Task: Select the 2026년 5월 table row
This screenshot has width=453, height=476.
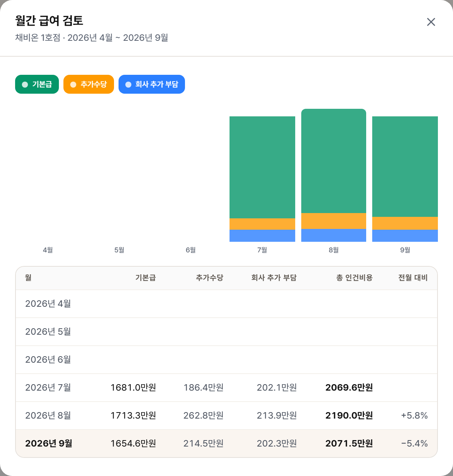Action: [226, 332]
